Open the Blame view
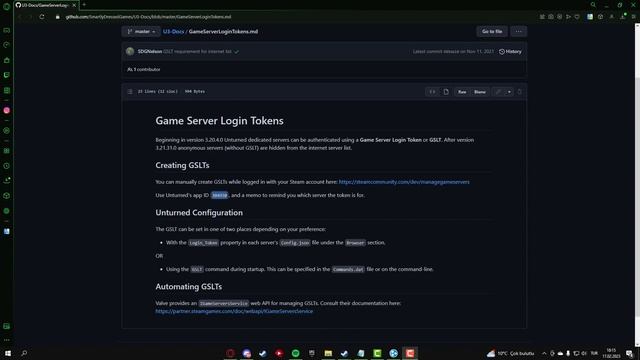Image resolution: width=640 pixels, height=360 pixels. [480, 92]
